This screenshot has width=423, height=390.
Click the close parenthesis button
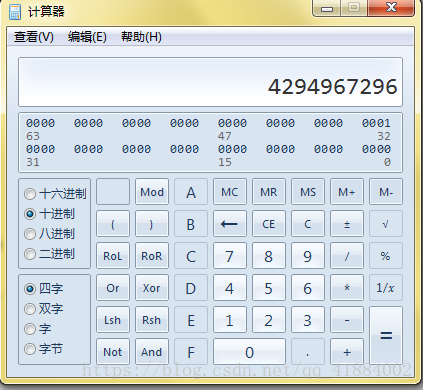click(152, 224)
